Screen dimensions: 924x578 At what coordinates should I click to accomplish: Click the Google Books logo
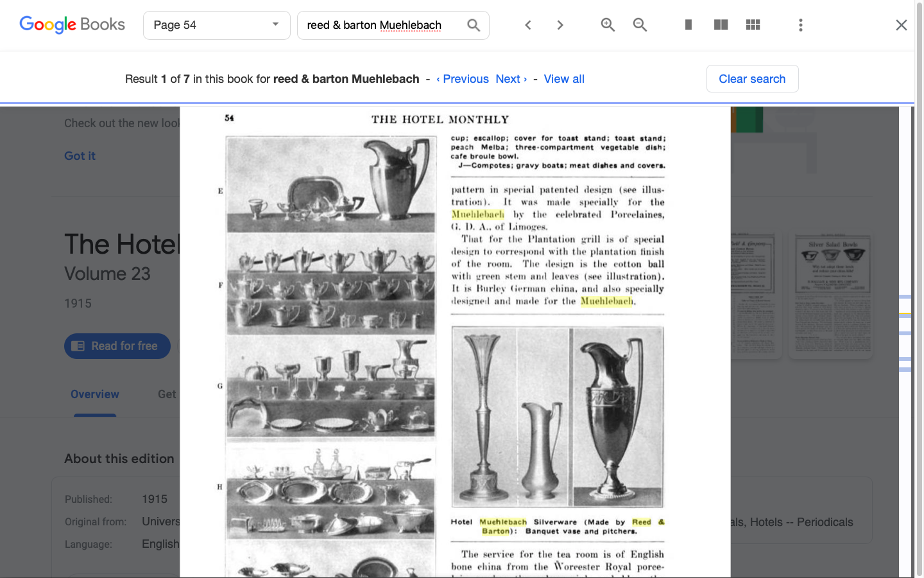click(72, 24)
